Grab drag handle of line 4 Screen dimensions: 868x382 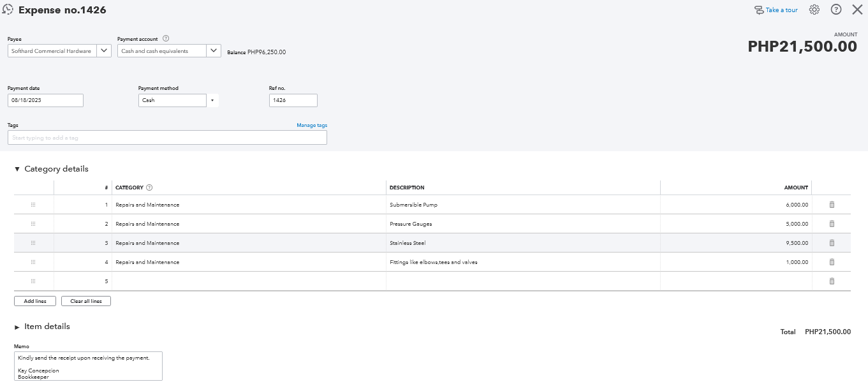point(33,262)
